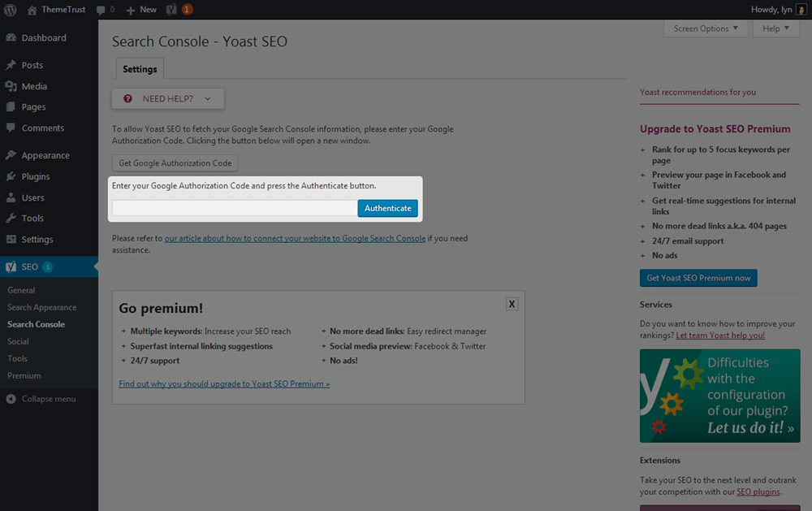This screenshot has height=511, width=812.
Task: Click Get Google Authorization Code button
Action: pos(175,162)
